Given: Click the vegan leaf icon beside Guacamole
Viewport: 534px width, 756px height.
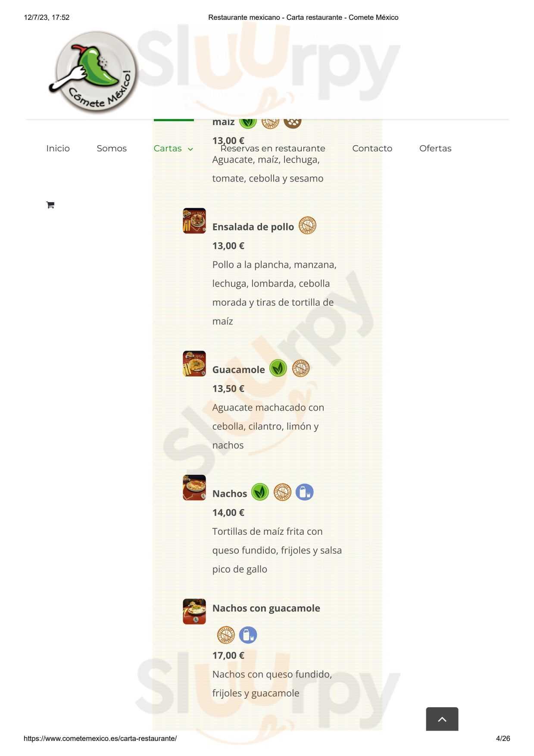Looking at the screenshot, I should tap(278, 368).
